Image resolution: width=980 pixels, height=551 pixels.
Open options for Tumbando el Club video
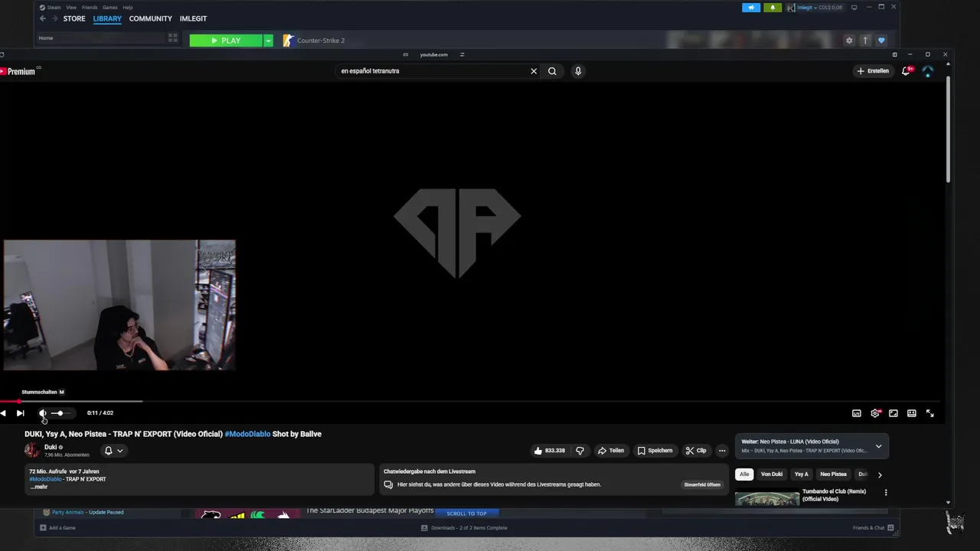pos(886,493)
